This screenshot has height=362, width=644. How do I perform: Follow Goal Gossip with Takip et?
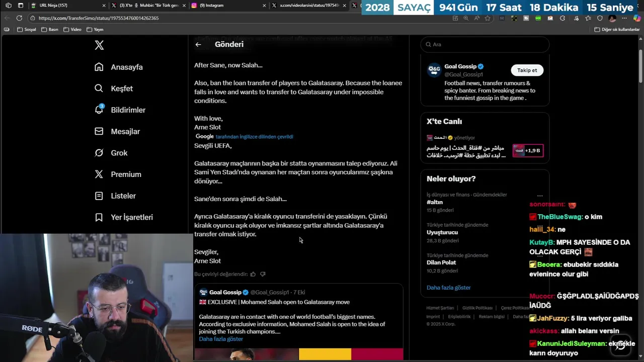tap(527, 70)
